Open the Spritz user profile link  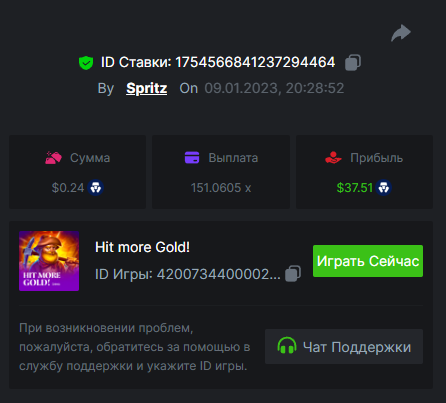click(147, 88)
